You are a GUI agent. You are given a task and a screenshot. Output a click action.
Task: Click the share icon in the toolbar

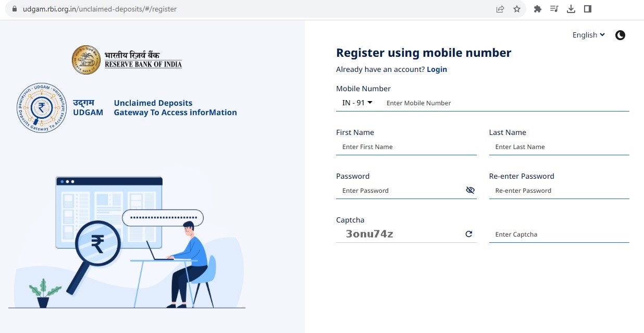[x=500, y=9]
